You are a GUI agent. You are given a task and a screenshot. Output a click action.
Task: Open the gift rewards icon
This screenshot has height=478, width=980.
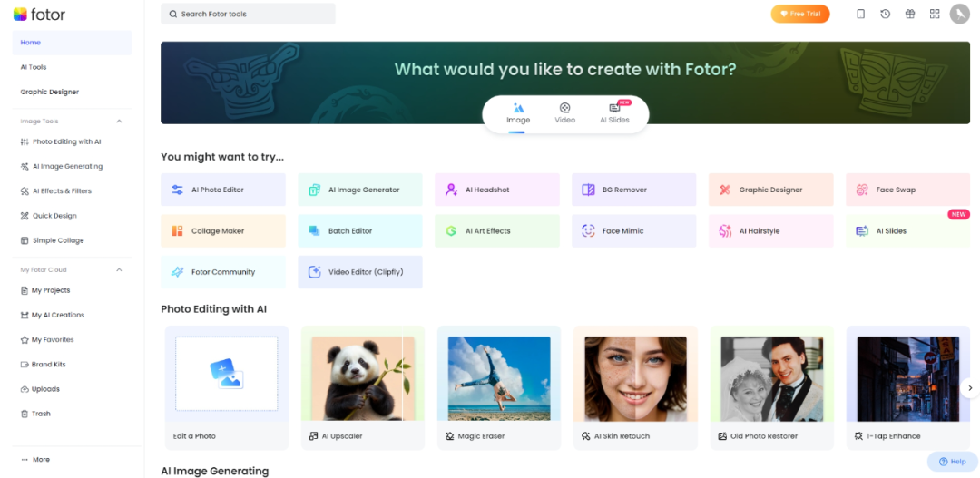tap(910, 14)
